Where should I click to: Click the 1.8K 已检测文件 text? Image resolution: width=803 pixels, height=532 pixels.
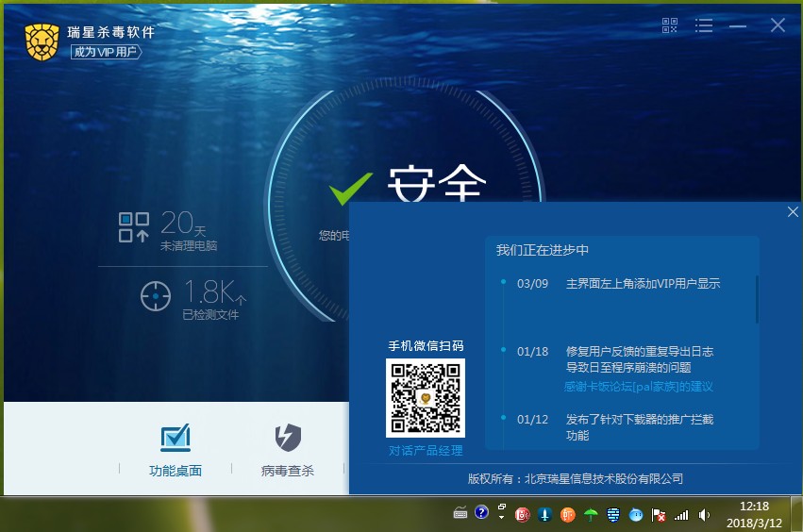214,300
